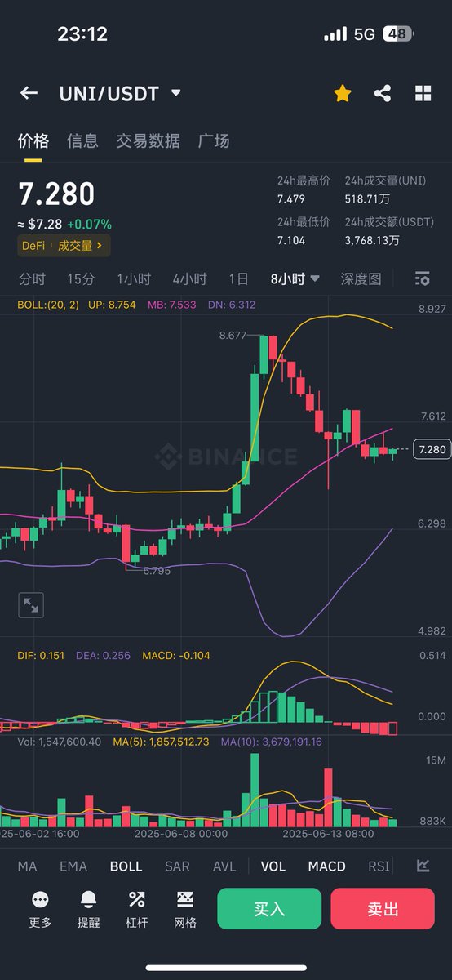
Task: Open the 杠杆 margin trading icon
Action: click(136, 909)
